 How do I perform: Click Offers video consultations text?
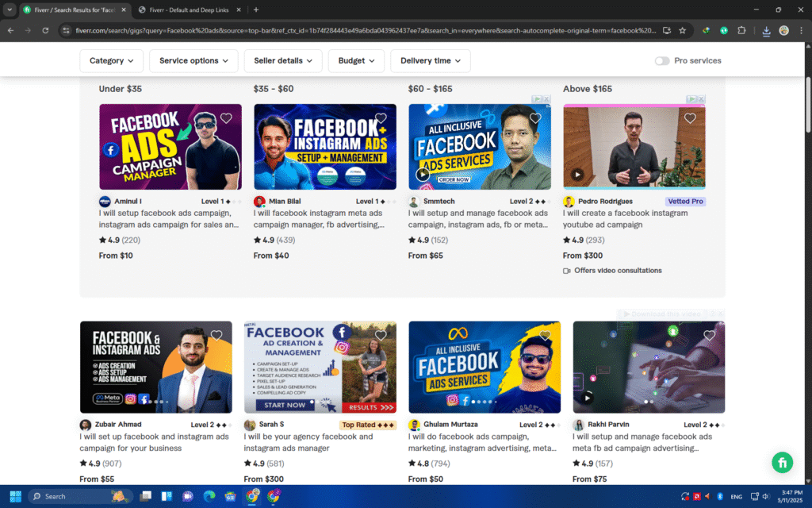[617, 270]
